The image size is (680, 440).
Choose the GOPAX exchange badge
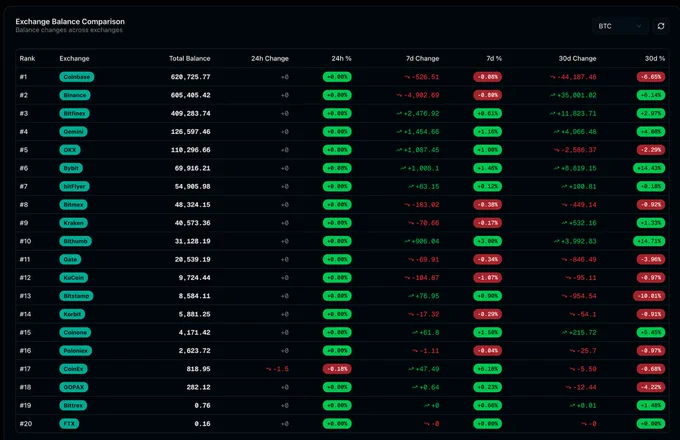pyautogui.click(x=74, y=387)
